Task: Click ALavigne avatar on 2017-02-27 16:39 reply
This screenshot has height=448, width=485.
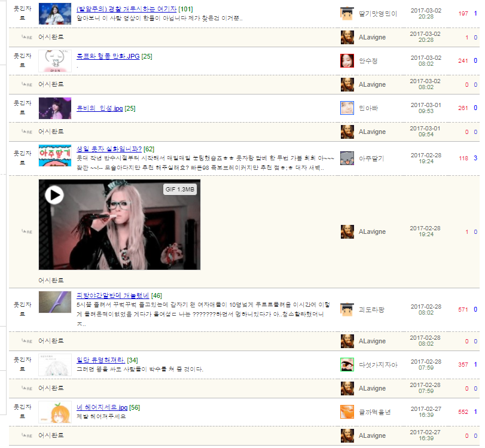Action: pyautogui.click(x=347, y=435)
